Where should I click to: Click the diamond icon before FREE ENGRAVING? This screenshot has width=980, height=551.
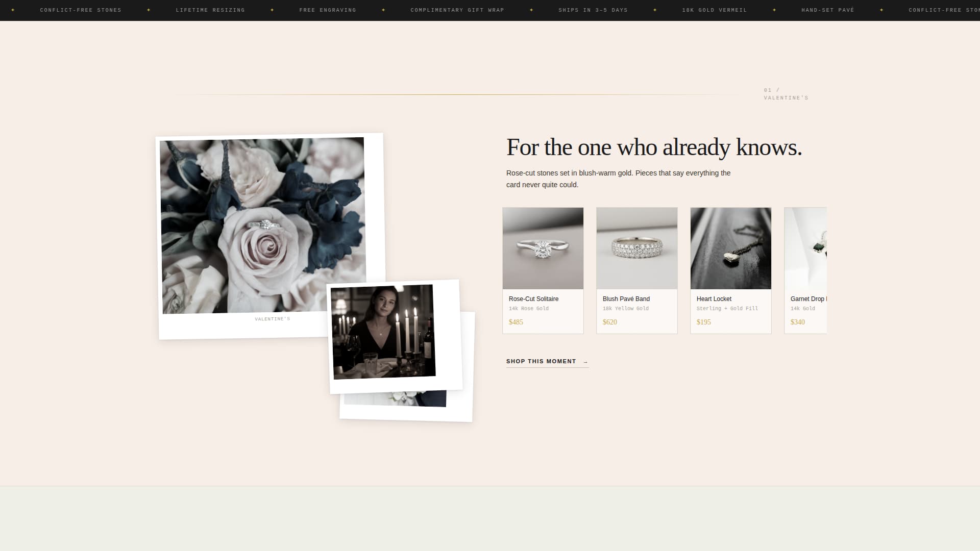272,10
